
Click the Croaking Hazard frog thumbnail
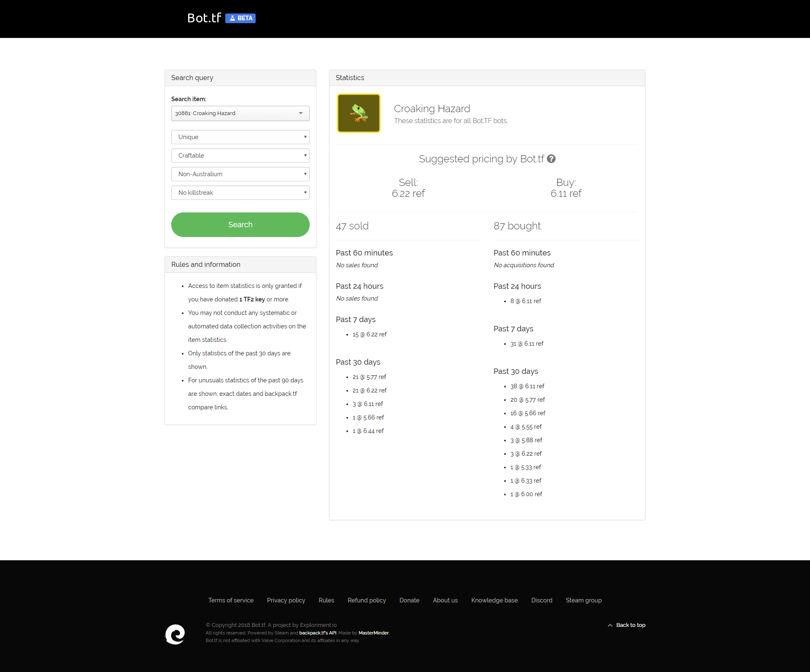point(359,113)
